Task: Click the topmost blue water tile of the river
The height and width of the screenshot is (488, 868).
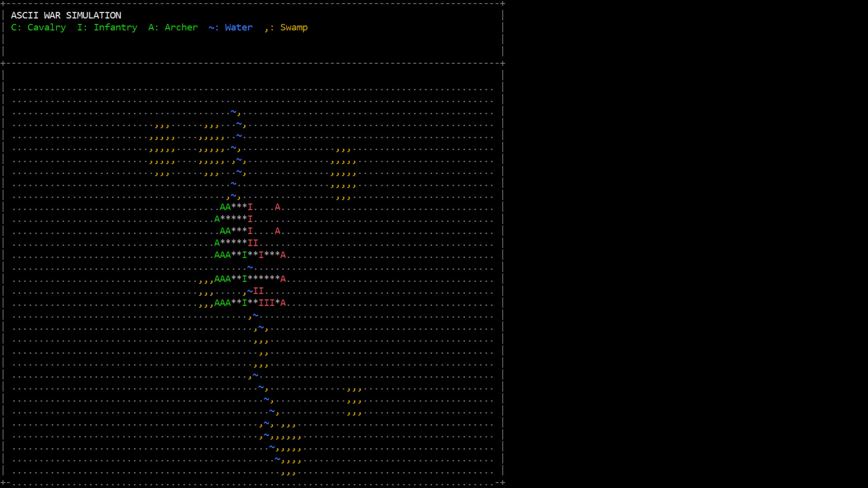Action: tap(233, 112)
